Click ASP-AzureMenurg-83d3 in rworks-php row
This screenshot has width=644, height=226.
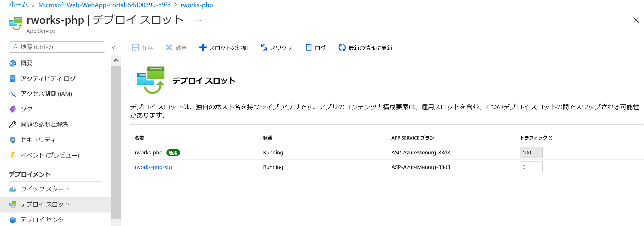(x=421, y=152)
